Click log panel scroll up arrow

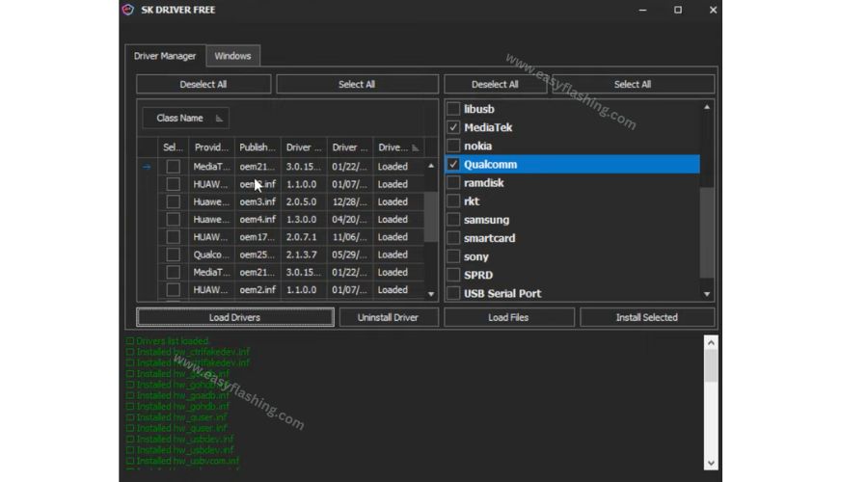(711, 343)
